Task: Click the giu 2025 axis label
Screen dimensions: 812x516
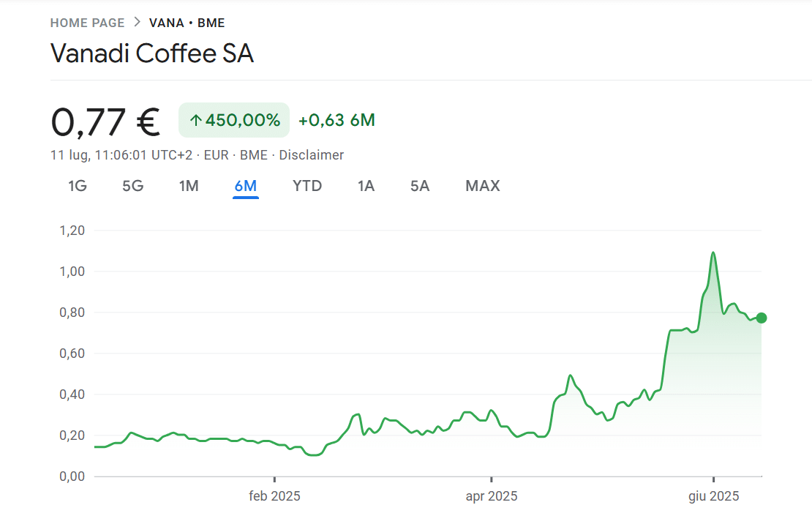Action: (x=713, y=496)
